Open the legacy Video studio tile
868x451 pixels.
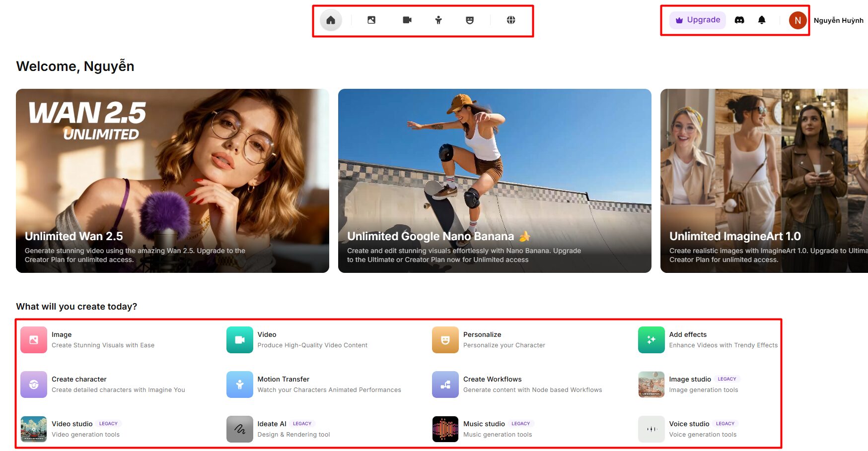(x=72, y=429)
